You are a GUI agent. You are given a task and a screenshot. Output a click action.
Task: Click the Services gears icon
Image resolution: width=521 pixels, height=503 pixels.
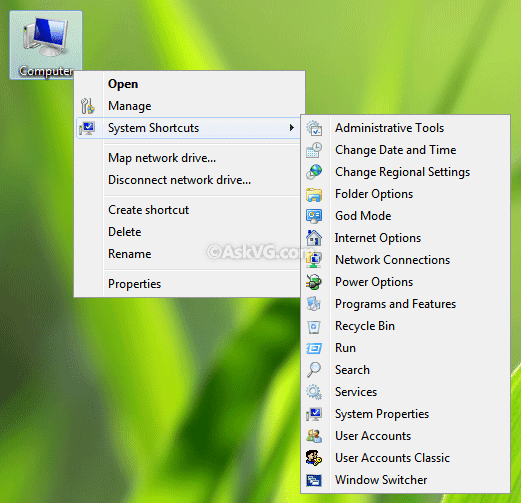pyautogui.click(x=314, y=392)
